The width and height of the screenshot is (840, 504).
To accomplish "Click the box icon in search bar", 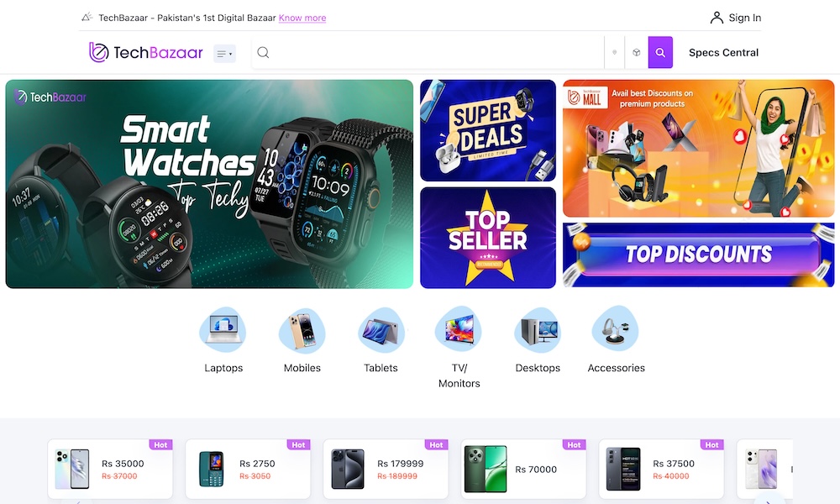I will tap(637, 52).
